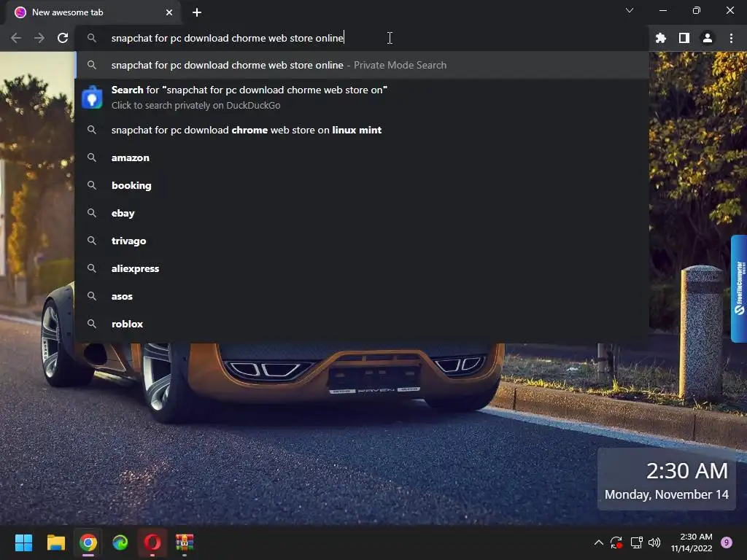Switch to Chrome in the taskbar

click(x=88, y=542)
